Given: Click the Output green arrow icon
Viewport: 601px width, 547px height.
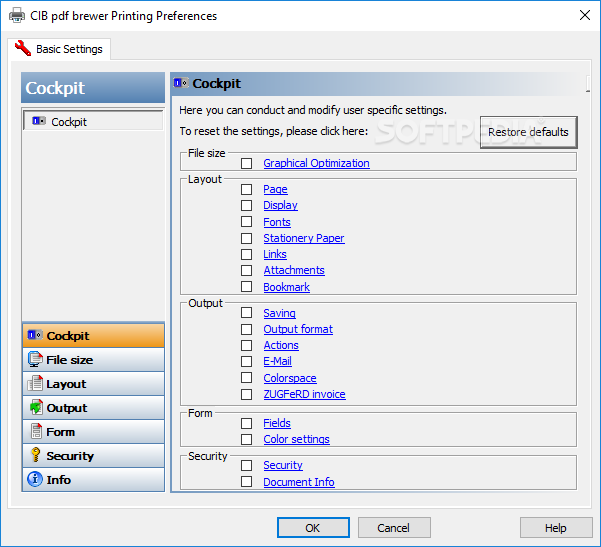Looking at the screenshot, I should point(36,407).
